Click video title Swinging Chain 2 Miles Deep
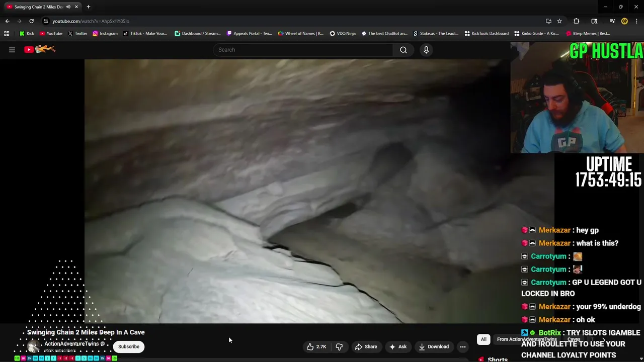Viewport: 644px width, 362px height. point(86,332)
